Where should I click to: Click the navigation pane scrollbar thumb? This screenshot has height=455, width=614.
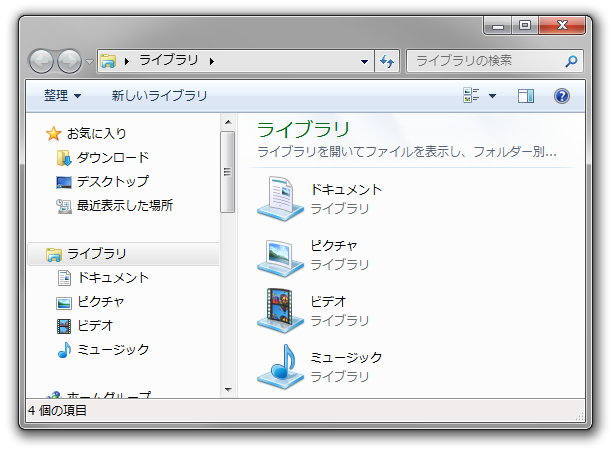tap(227, 172)
